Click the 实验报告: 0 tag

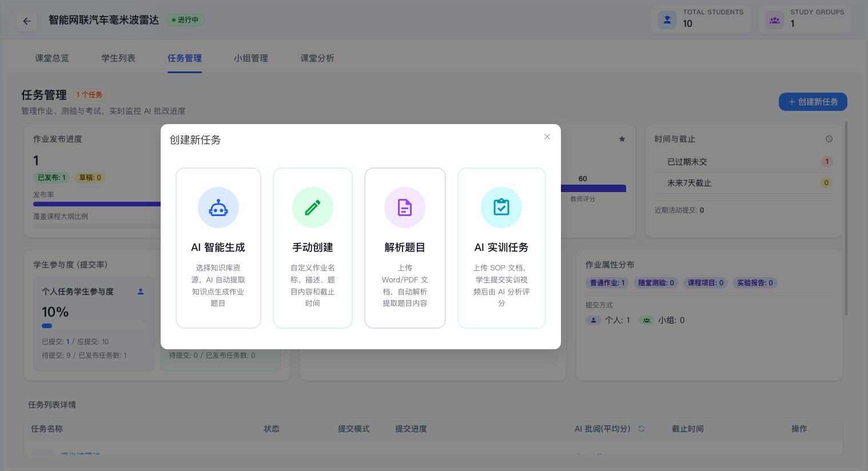(755, 283)
